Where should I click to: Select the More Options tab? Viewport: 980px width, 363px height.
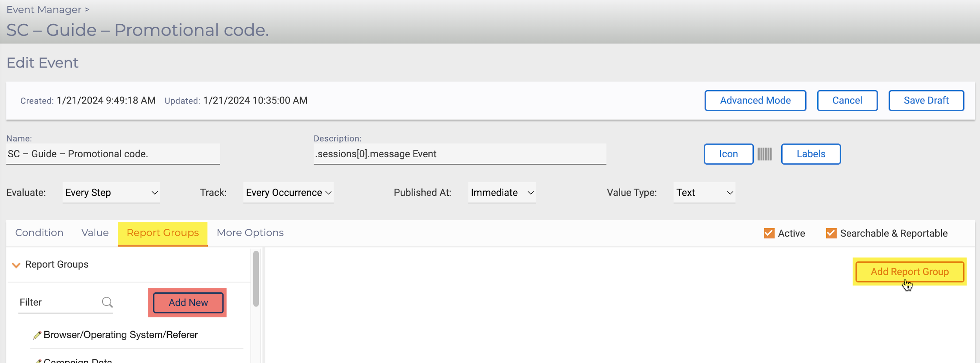click(x=250, y=233)
